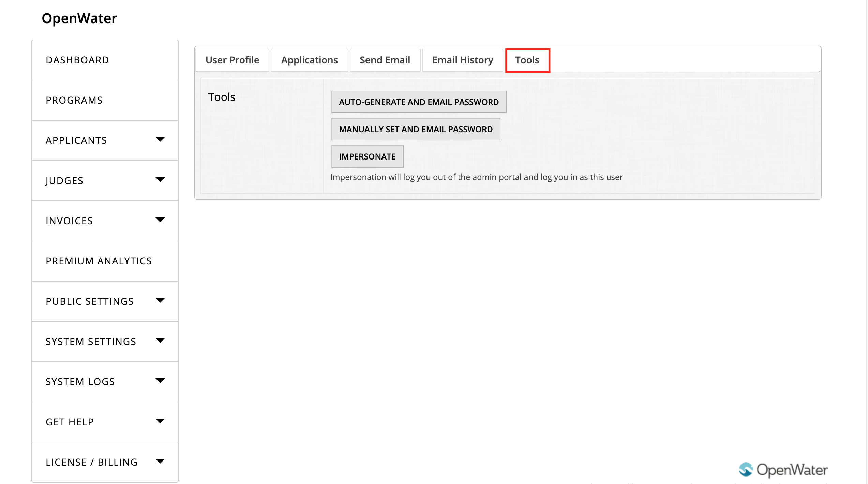Select the Tools tab

pos(527,60)
